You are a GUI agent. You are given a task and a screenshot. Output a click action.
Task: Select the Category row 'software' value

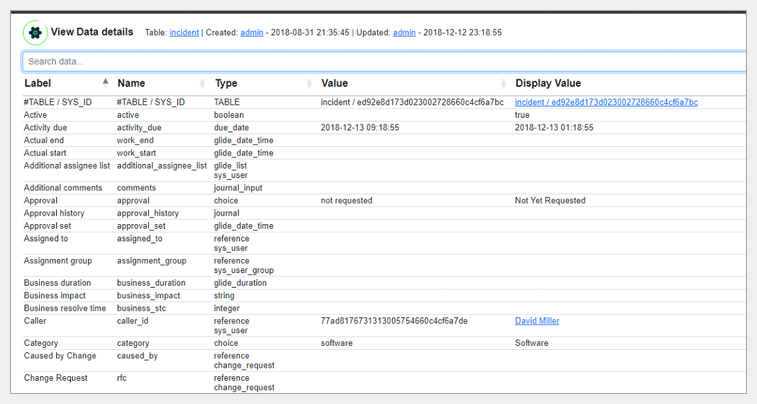tap(337, 343)
